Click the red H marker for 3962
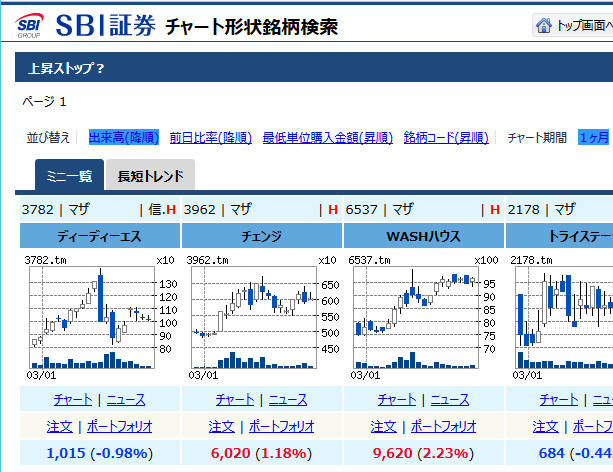The width and height of the screenshot is (613, 472). point(333,210)
